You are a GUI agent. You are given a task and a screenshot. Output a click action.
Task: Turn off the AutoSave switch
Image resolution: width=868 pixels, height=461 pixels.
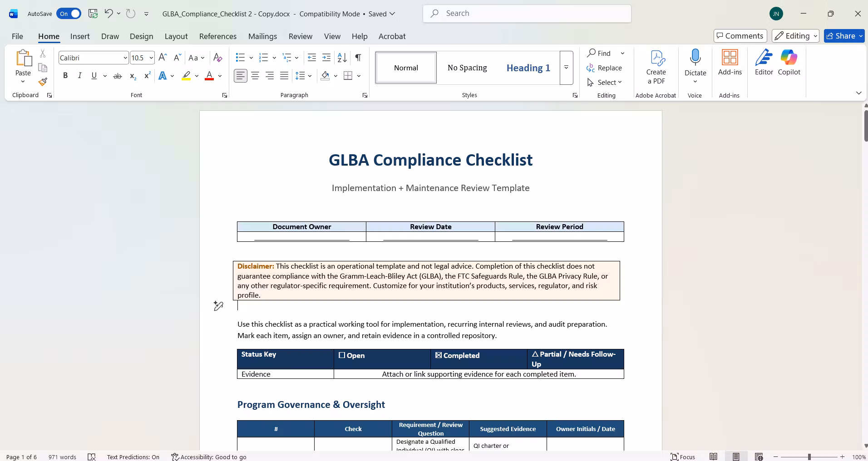coord(69,14)
